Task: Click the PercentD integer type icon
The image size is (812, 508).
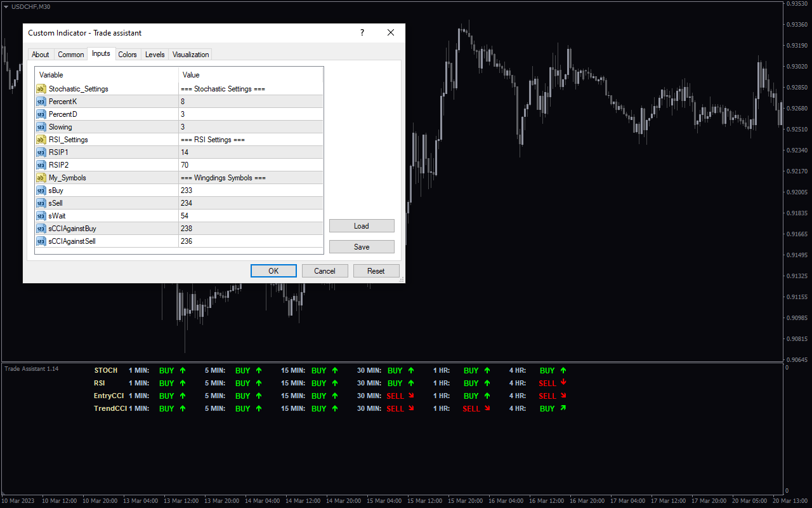Action: coord(41,114)
